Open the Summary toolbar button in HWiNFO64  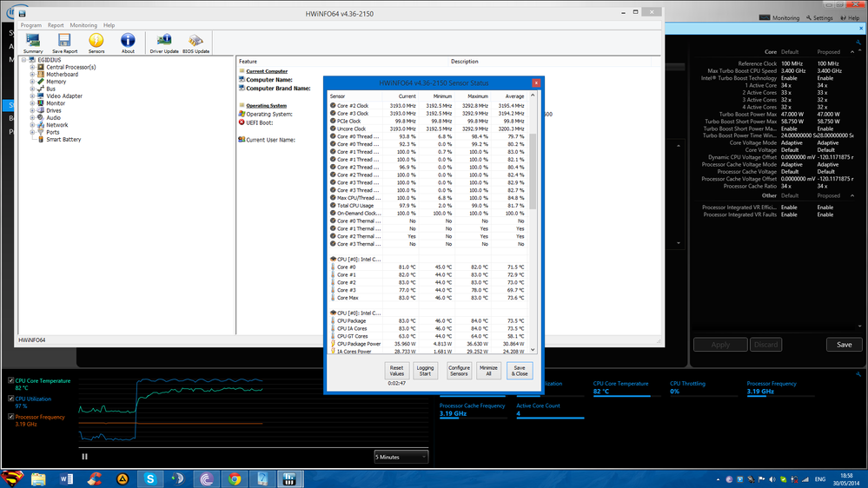click(33, 43)
